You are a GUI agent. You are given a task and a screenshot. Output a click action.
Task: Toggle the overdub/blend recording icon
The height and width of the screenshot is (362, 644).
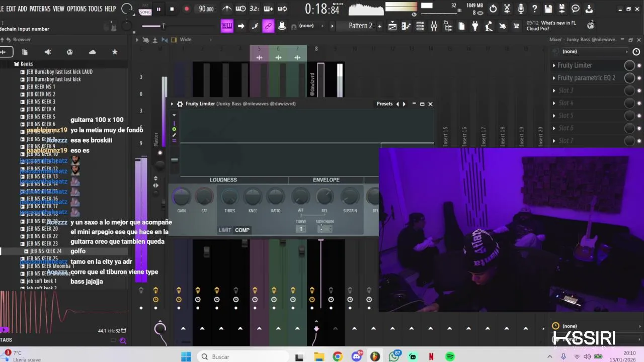pyautogui.click(x=269, y=9)
